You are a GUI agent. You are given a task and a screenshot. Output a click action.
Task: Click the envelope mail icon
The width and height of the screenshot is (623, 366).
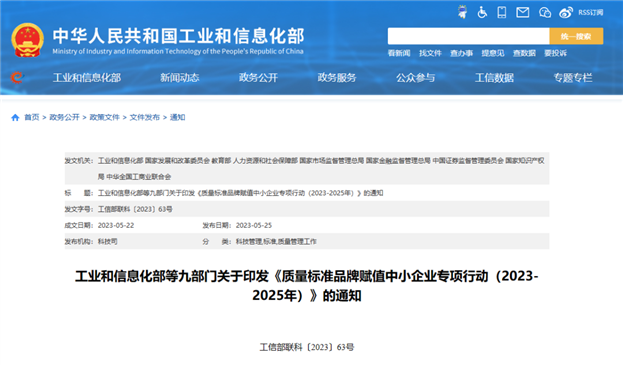(522, 12)
